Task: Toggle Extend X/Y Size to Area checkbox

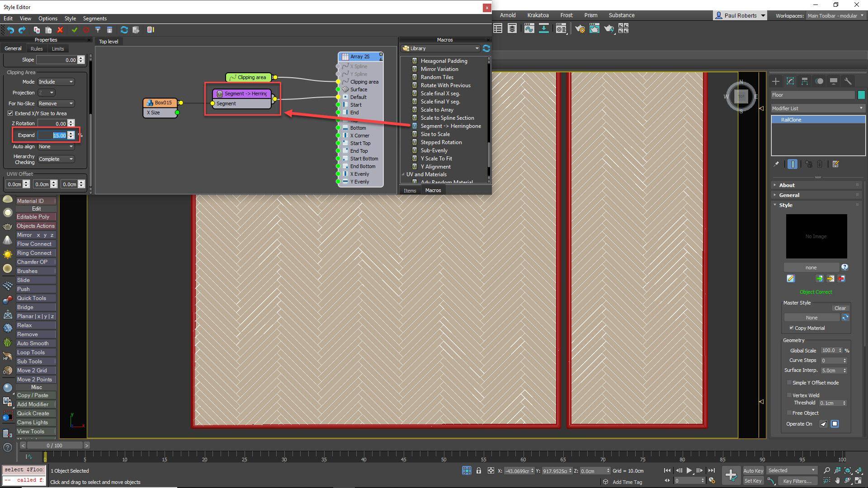Action: click(x=10, y=113)
